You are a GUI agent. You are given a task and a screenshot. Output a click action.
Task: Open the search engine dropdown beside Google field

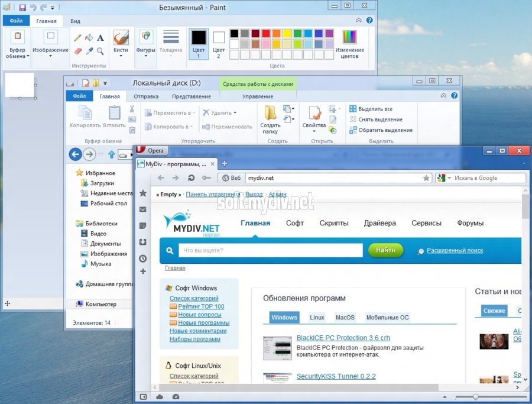click(x=449, y=178)
